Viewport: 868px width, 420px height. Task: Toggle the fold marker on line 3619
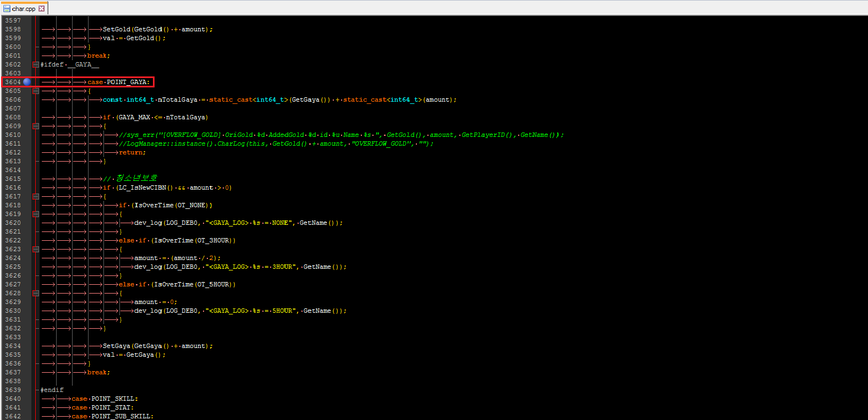[x=36, y=214]
